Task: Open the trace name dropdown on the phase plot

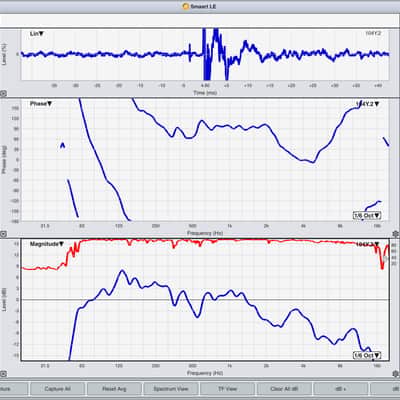Action: click(367, 104)
